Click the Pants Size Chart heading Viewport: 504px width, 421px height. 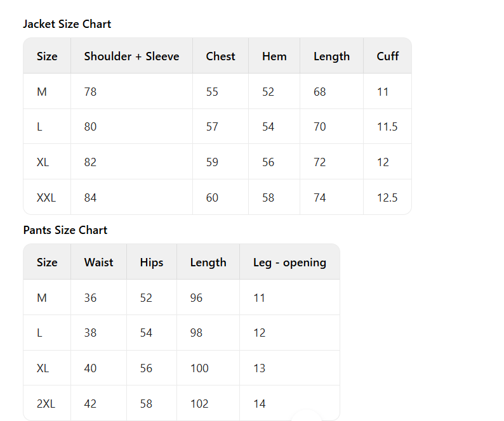click(x=65, y=230)
